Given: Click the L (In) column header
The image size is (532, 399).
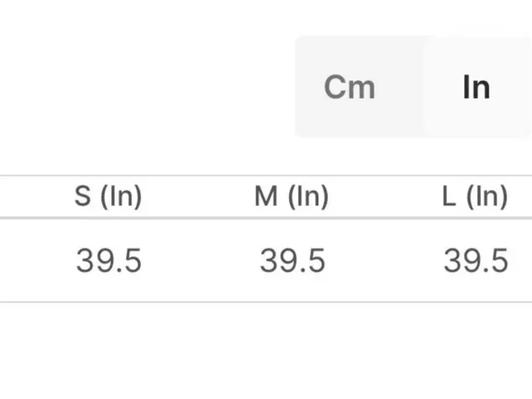Looking at the screenshot, I should tap(474, 197).
